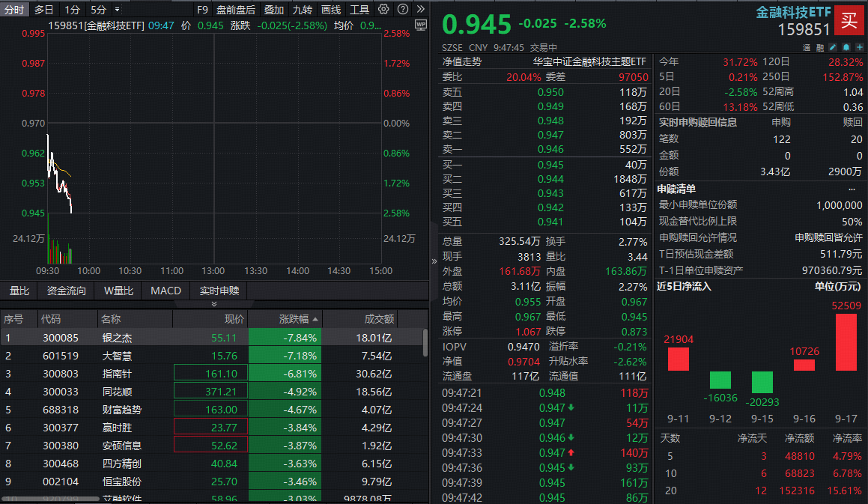
Task: Toggle the 叠加 overlay option
Action: click(x=273, y=10)
